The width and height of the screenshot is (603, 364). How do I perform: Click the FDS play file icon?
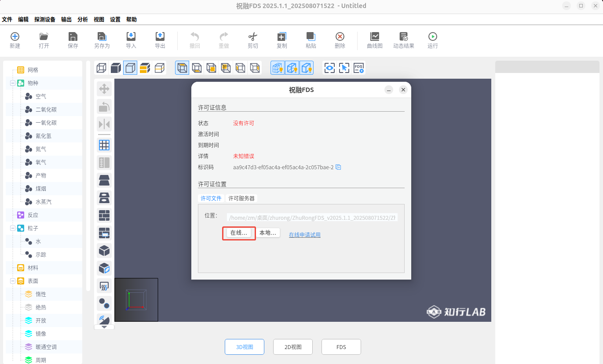[x=358, y=68]
